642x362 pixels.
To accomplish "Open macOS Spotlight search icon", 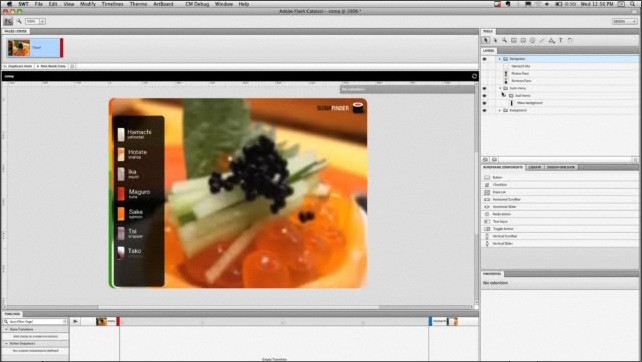I will 633,4.
